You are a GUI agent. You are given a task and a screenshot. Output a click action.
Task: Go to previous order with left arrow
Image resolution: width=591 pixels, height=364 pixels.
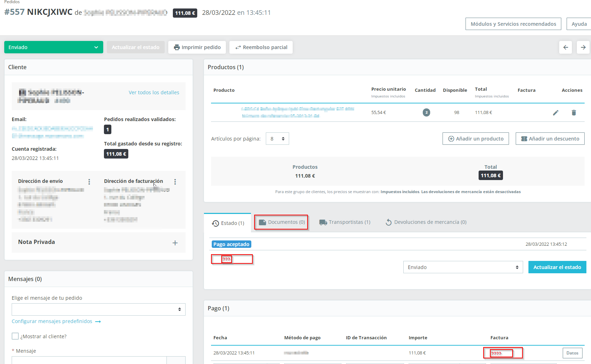click(566, 47)
